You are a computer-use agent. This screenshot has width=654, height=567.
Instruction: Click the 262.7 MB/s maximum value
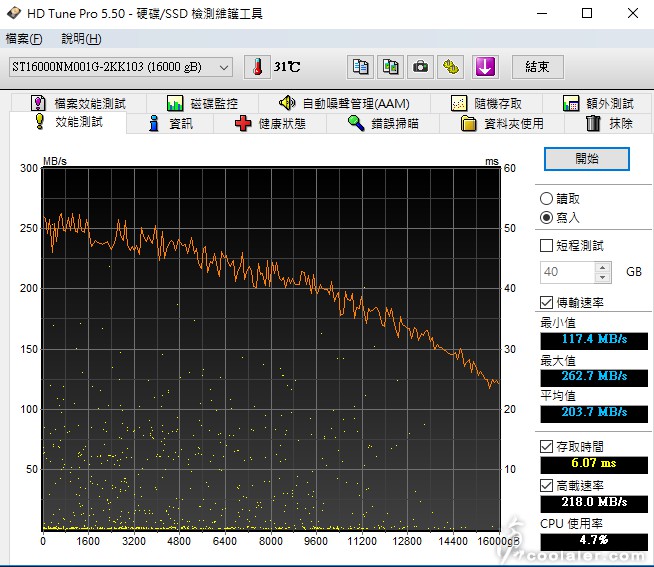[594, 377]
